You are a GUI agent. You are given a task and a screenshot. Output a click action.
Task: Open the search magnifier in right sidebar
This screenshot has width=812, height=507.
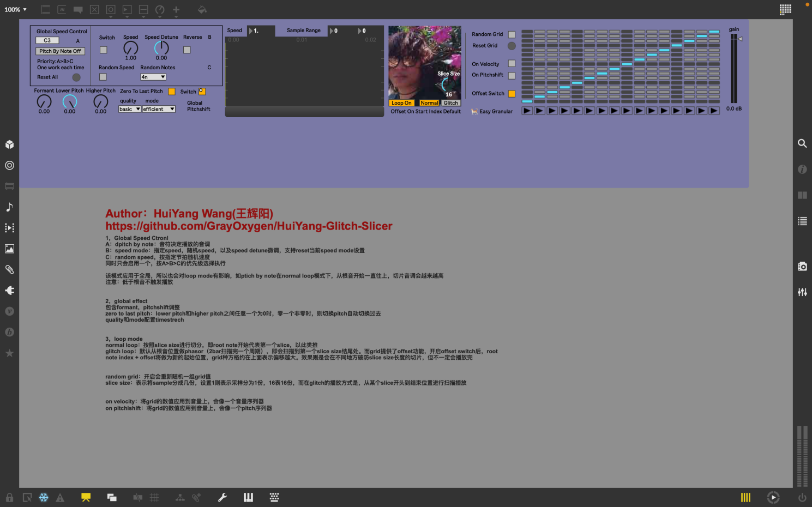pos(802,143)
